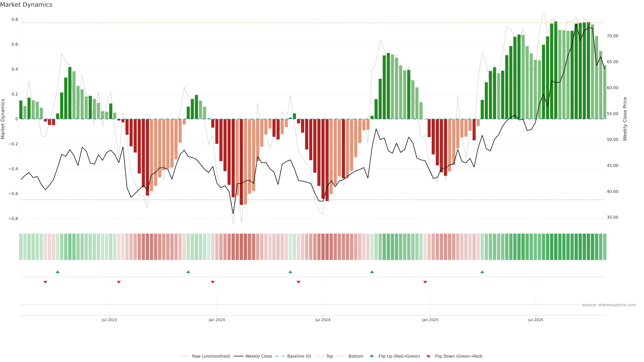
Task: Click the rightmost green flip-up triangle marker
Action: tap(482, 272)
